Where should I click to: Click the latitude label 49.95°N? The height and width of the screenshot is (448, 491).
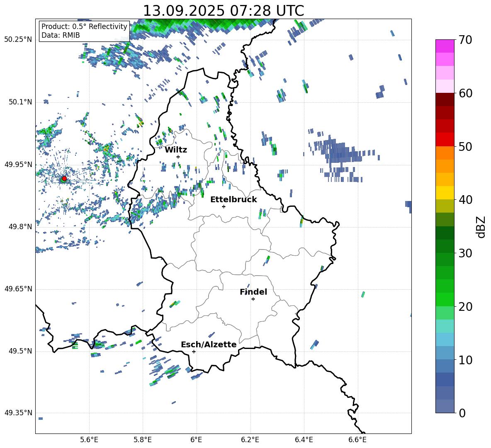pyautogui.click(x=18, y=165)
